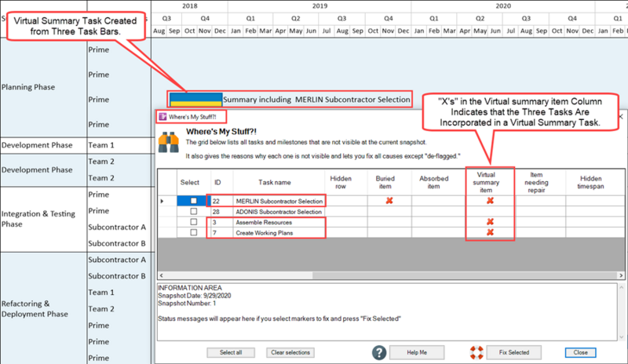
Task: Close the Where's My Stuff dialog
Action: (x=580, y=352)
